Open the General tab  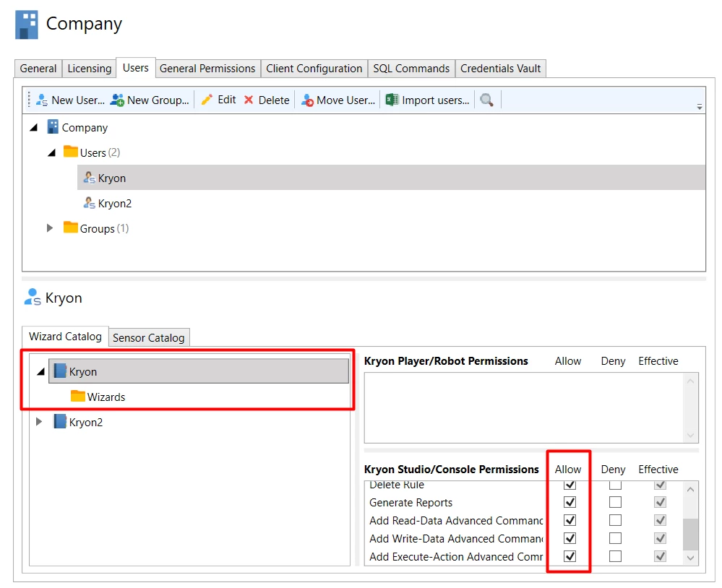pyautogui.click(x=38, y=69)
